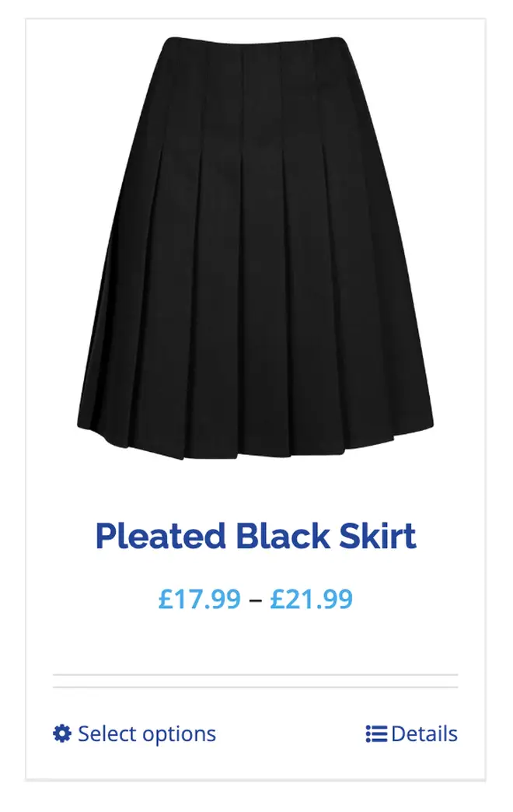Viewport: 513px width, 812px height.
Task: Click the word 'Black' in the product title
Action: [283, 535]
